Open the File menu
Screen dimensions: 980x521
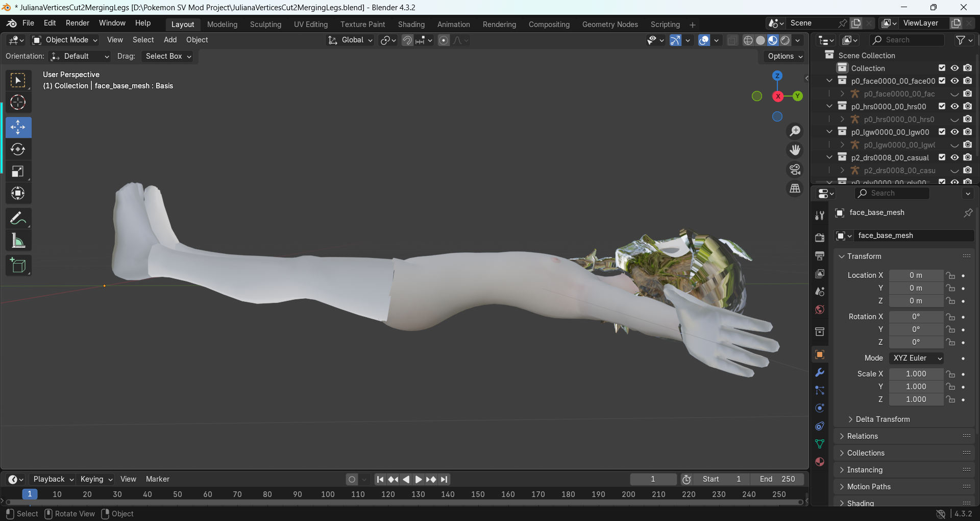[28, 23]
